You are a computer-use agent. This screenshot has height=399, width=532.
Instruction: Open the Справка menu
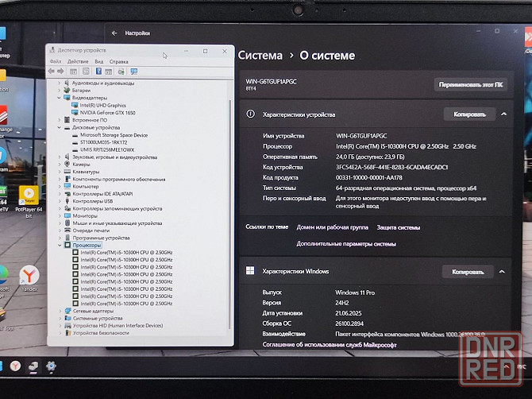pos(119,61)
